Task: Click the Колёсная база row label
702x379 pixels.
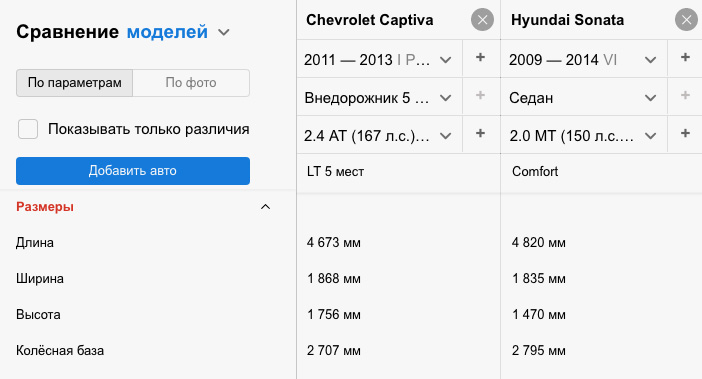Action: (x=60, y=350)
